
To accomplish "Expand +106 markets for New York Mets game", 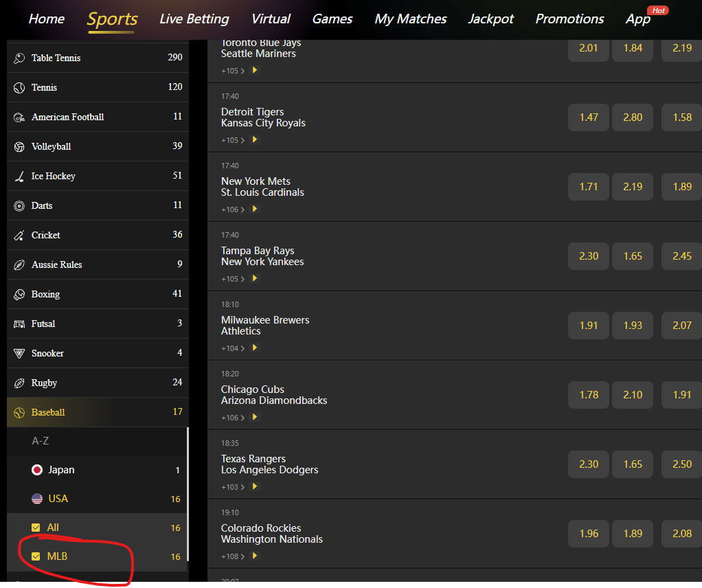I will point(233,210).
